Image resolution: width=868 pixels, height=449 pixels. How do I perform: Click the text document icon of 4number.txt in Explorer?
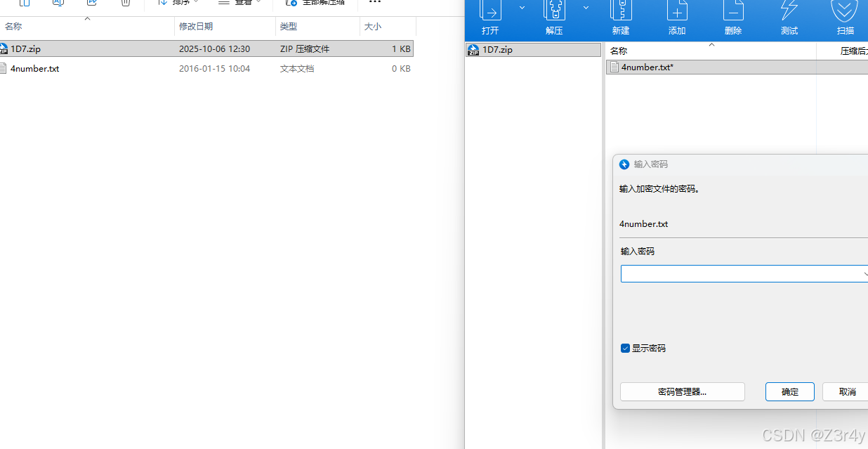coord(4,68)
